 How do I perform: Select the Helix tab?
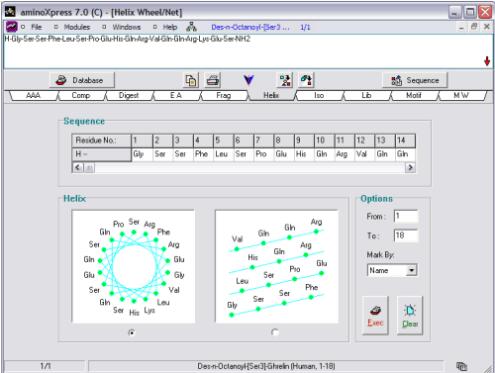pyautogui.click(x=271, y=95)
